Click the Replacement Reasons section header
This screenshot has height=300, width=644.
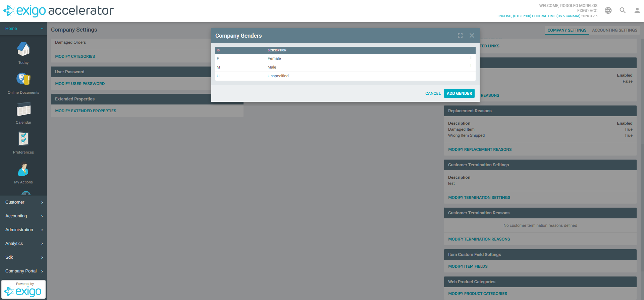point(540,111)
